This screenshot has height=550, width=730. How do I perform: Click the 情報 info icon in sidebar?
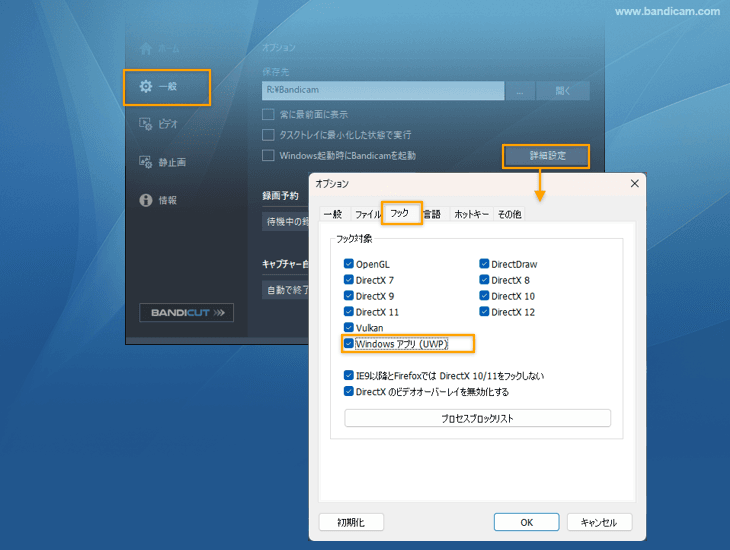point(146,200)
